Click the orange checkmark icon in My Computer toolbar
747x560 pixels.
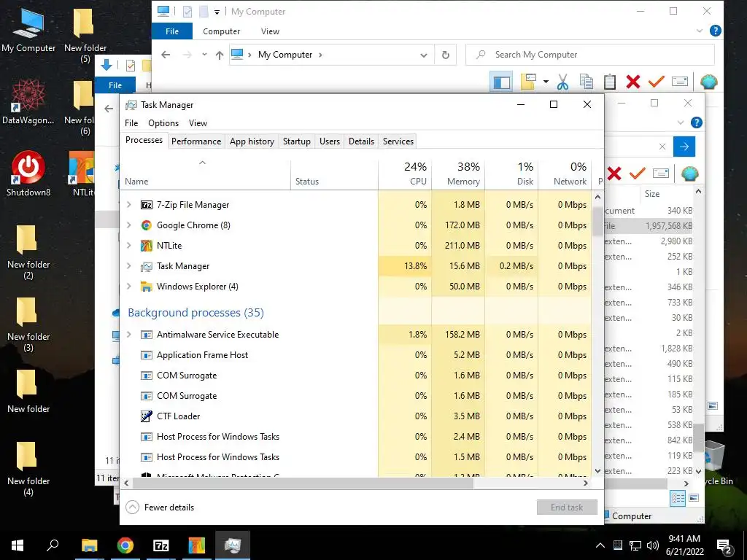(657, 82)
